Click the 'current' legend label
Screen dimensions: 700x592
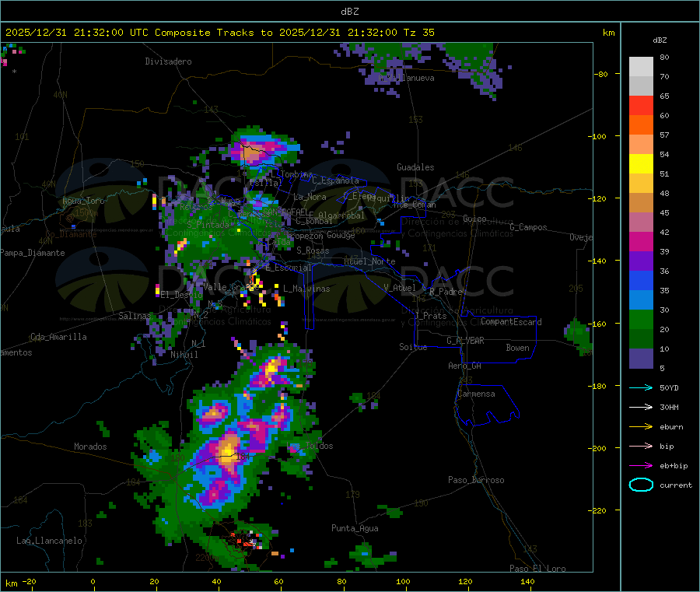676,485
